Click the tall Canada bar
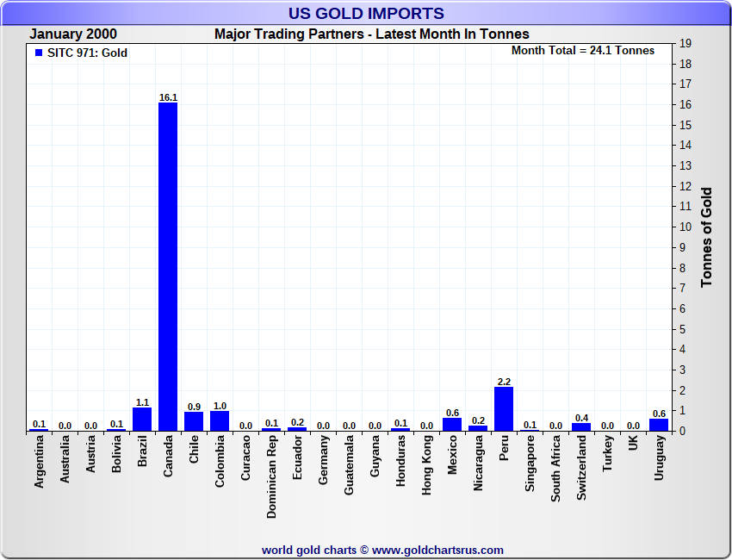 pos(168,267)
